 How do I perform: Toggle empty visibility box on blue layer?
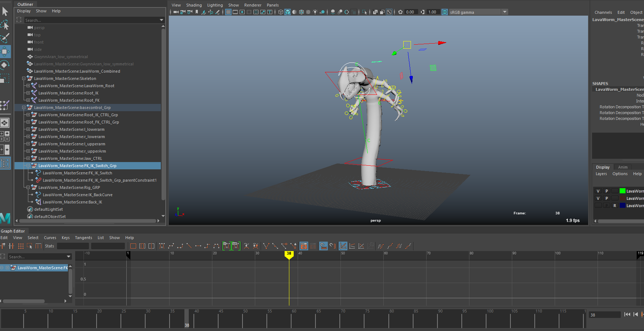pyautogui.click(x=598, y=206)
